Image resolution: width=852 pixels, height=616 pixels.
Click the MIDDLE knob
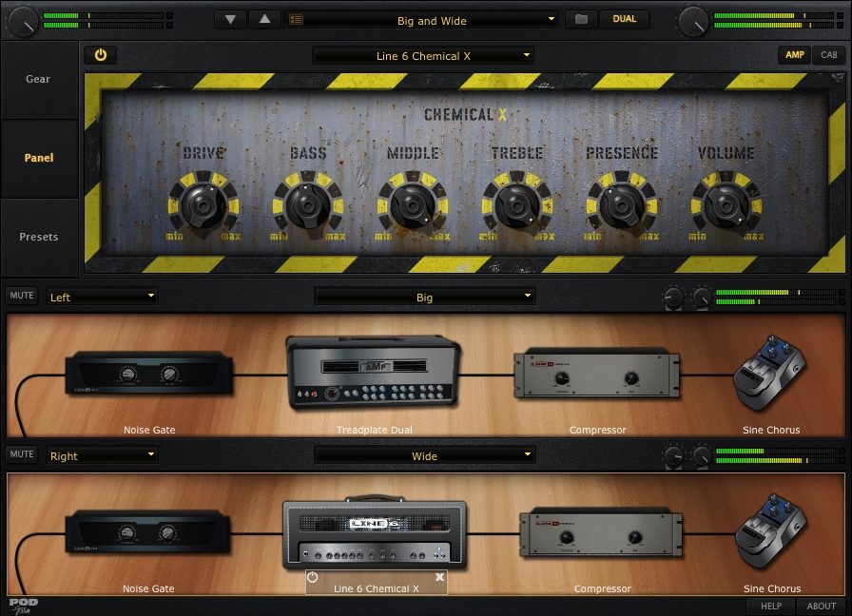413,206
